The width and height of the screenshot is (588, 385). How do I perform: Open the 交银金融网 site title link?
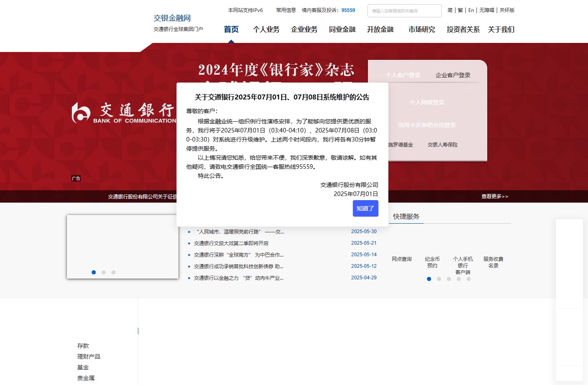tap(172, 18)
